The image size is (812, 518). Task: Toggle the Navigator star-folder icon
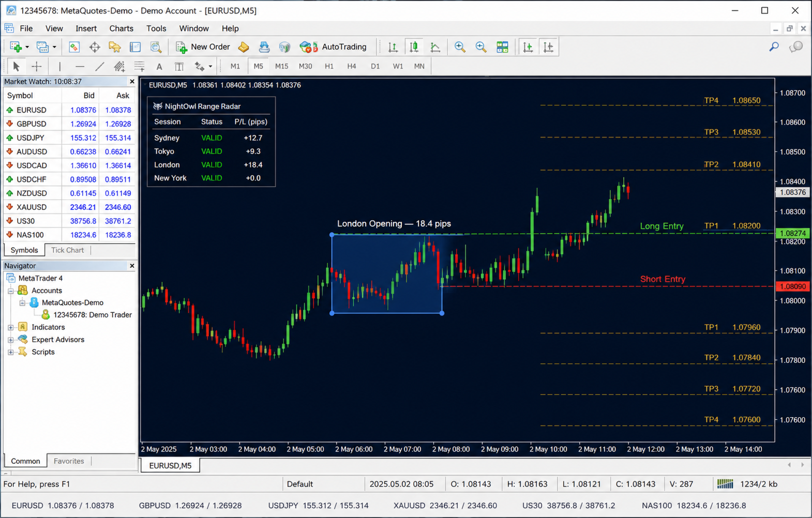(x=115, y=47)
